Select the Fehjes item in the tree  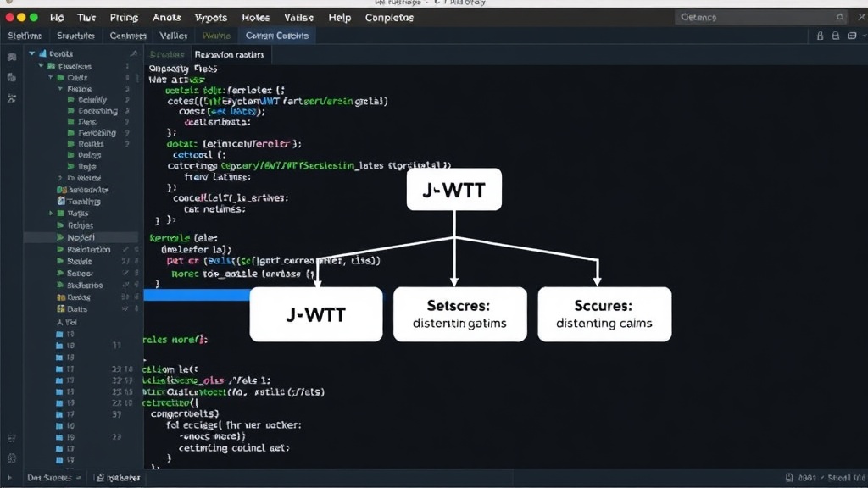click(81, 225)
